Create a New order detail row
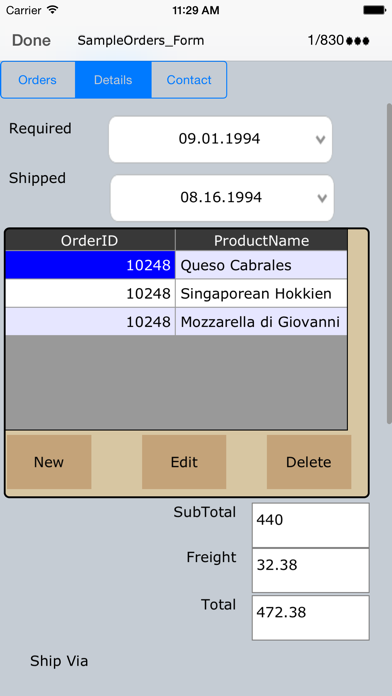The height and width of the screenshot is (696, 392). [x=49, y=462]
